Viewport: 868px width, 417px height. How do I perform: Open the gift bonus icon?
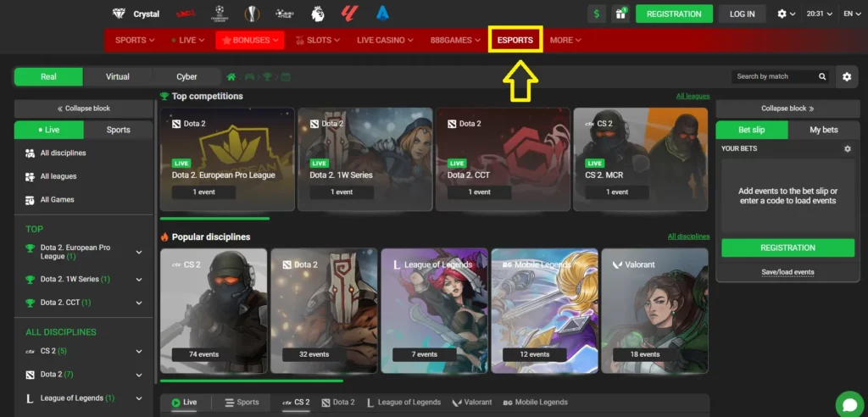[x=622, y=14]
